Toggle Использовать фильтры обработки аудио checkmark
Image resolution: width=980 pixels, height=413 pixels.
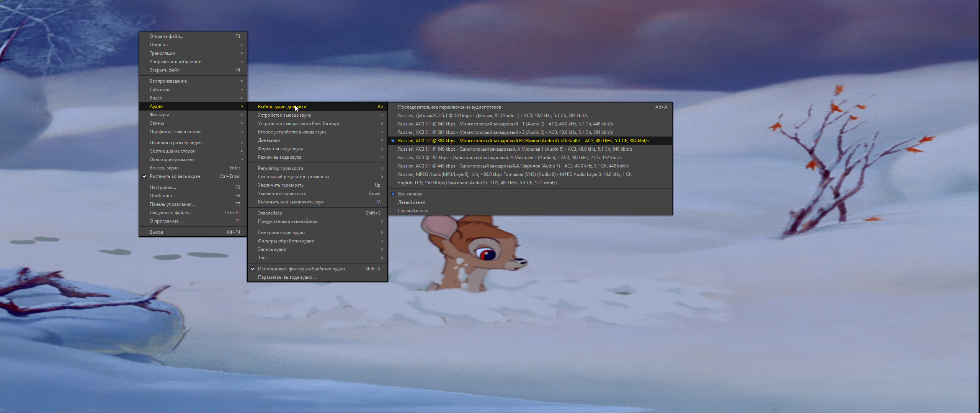tap(301, 269)
